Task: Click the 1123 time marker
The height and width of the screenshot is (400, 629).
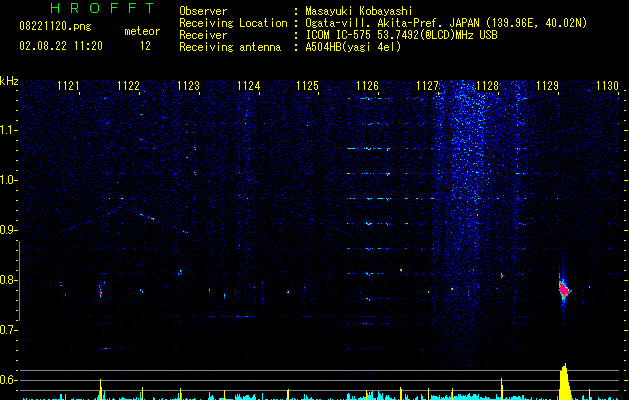Action: pos(188,86)
